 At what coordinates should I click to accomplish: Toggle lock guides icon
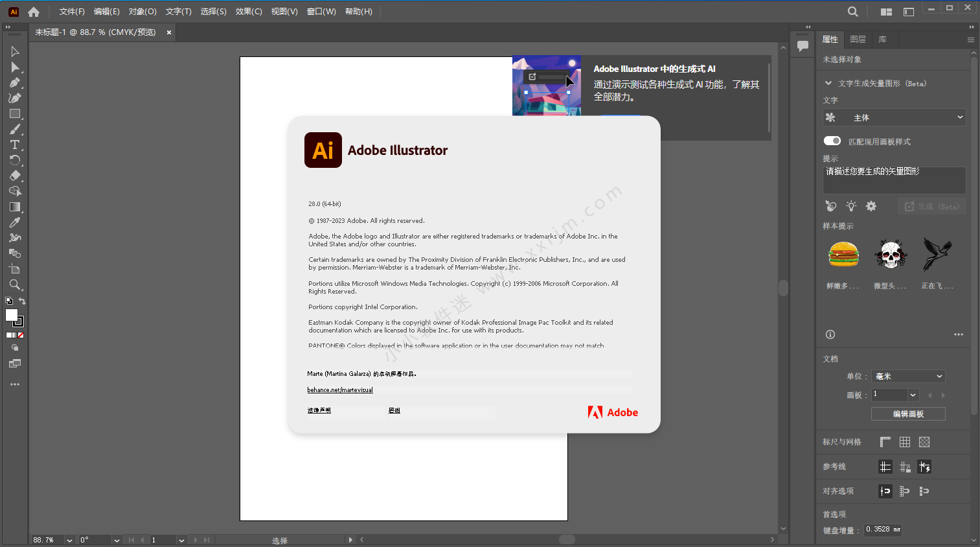905,467
